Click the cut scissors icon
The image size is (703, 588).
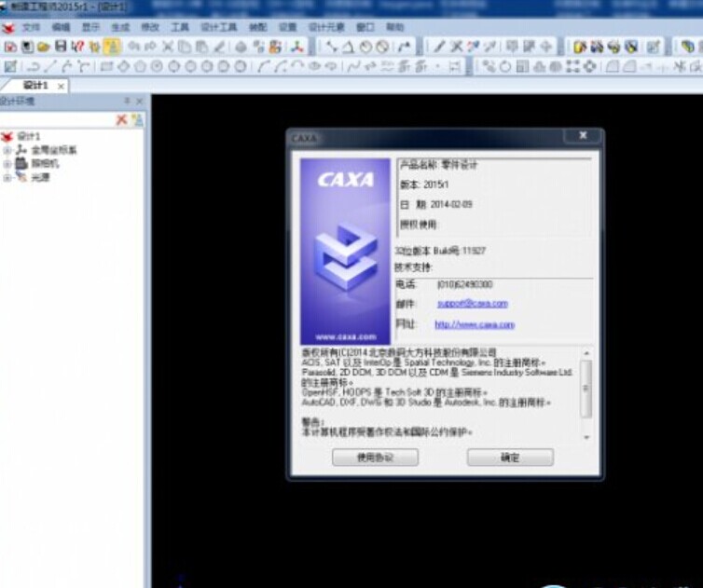click(x=168, y=47)
